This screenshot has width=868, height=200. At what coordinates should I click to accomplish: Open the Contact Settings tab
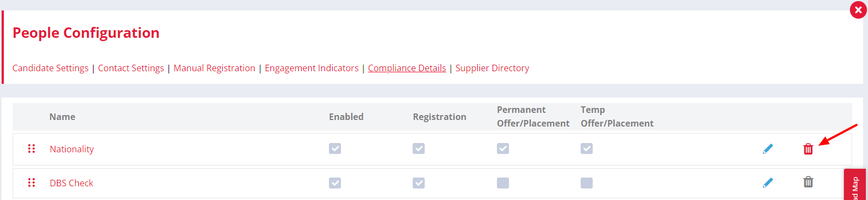click(x=131, y=68)
